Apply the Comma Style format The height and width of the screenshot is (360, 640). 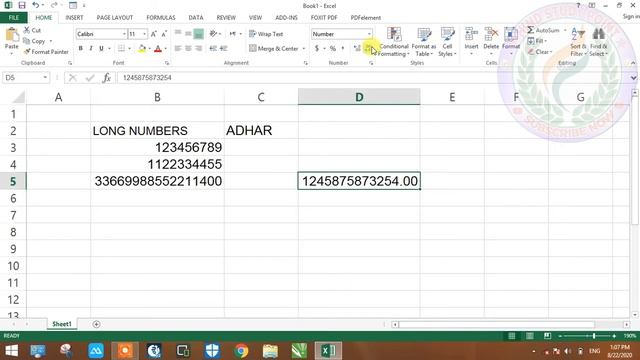343,49
